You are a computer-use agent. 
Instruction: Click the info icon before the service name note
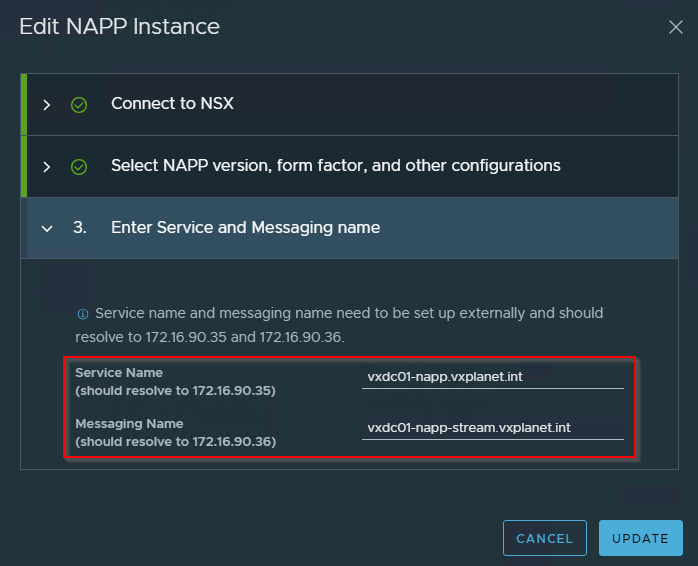coord(83,313)
